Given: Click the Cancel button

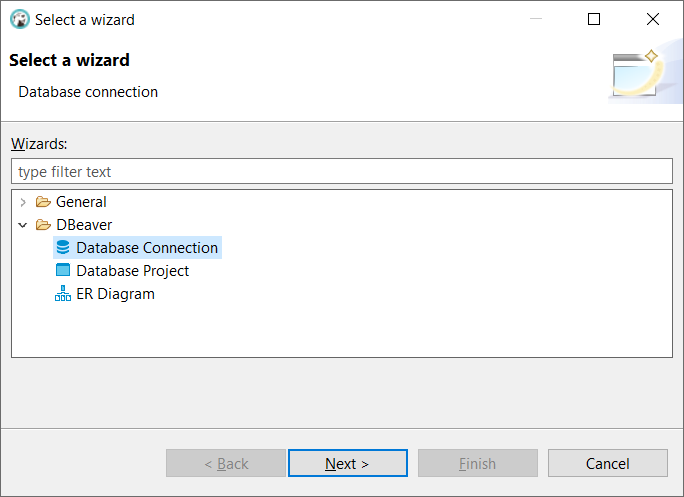Looking at the screenshot, I should [x=608, y=463].
